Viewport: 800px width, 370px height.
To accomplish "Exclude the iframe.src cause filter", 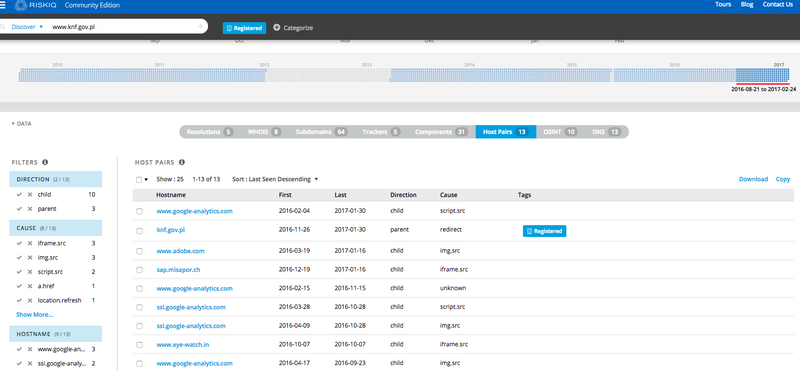I will point(30,243).
